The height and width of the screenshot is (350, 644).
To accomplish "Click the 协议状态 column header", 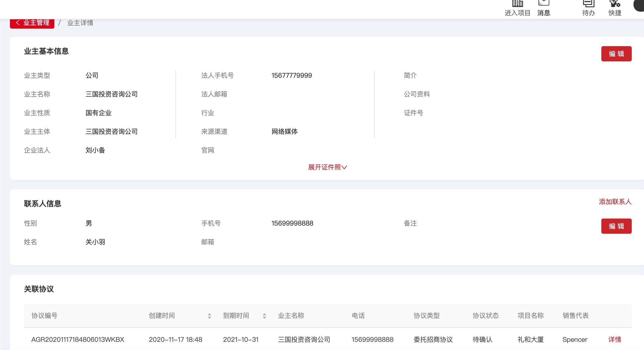I will pyautogui.click(x=485, y=316).
